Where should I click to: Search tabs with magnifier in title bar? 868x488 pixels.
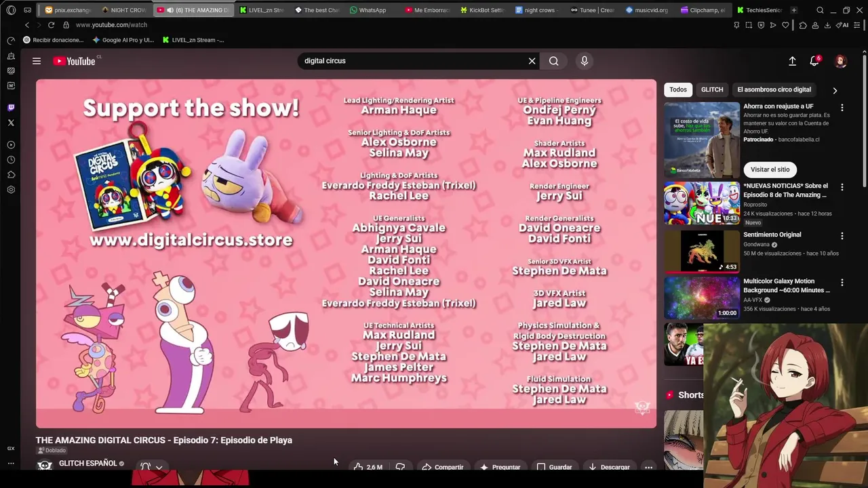(821, 10)
